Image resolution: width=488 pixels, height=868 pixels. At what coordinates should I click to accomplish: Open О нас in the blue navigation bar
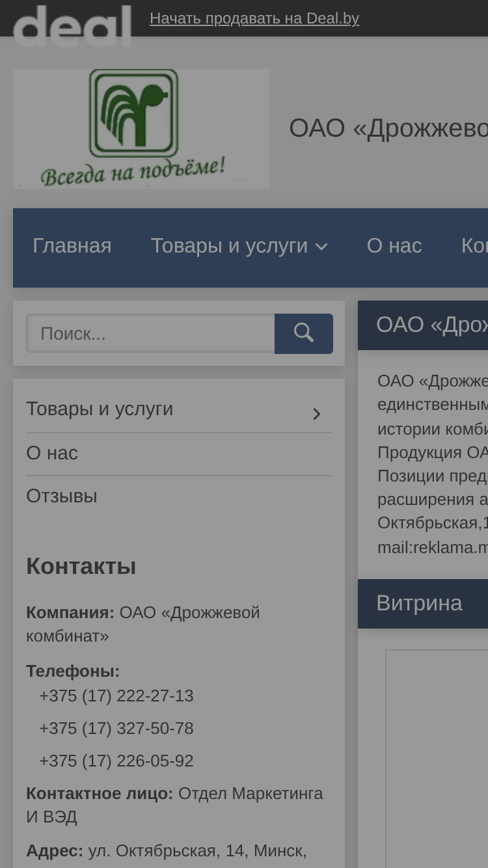(394, 246)
